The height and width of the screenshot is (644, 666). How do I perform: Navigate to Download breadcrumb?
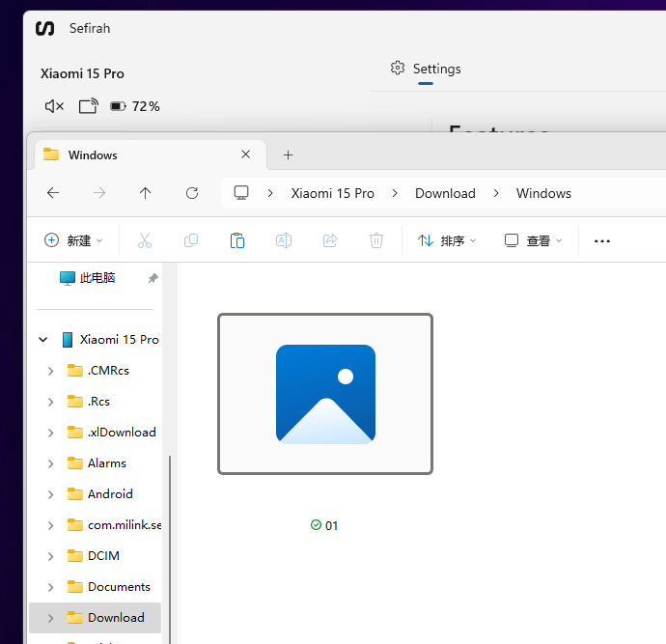[445, 193]
